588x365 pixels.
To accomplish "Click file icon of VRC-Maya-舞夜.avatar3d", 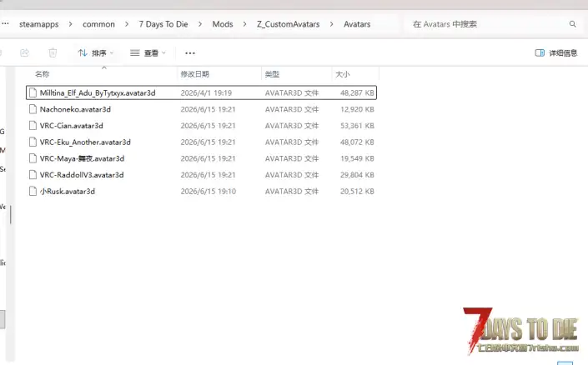I will pos(33,158).
